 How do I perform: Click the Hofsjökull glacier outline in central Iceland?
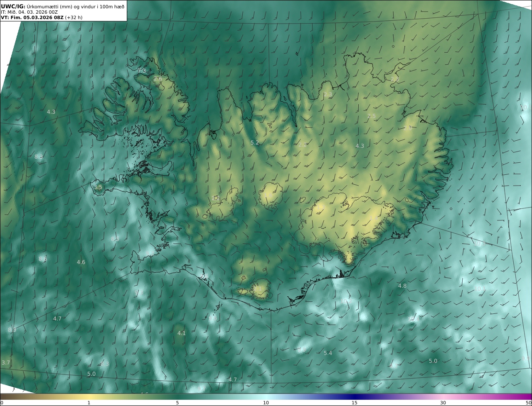click(x=271, y=195)
